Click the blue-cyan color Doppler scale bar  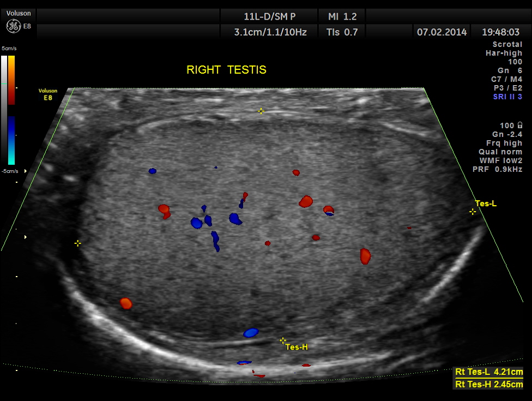coord(11,140)
